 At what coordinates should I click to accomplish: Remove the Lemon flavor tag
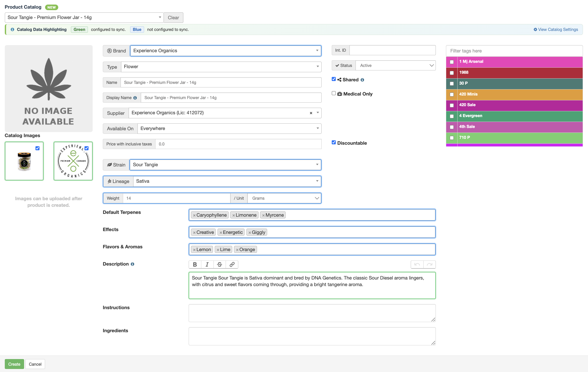click(x=194, y=250)
